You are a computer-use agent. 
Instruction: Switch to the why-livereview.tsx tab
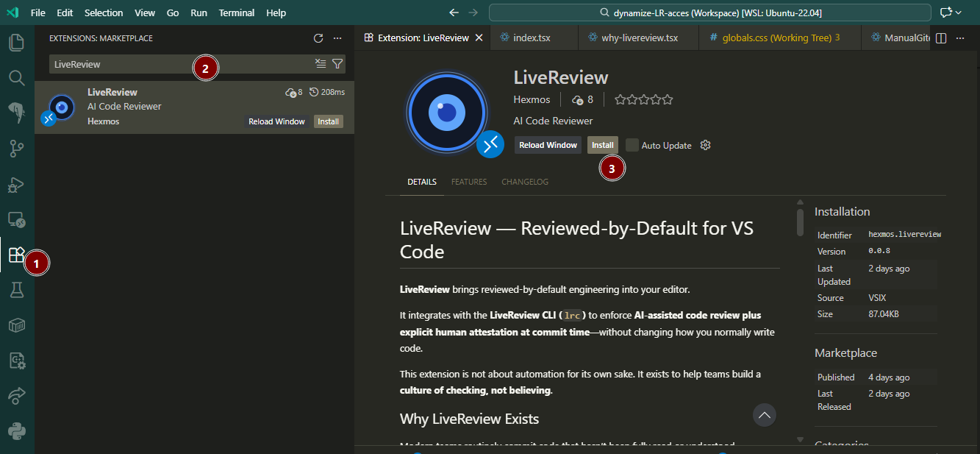(x=638, y=38)
